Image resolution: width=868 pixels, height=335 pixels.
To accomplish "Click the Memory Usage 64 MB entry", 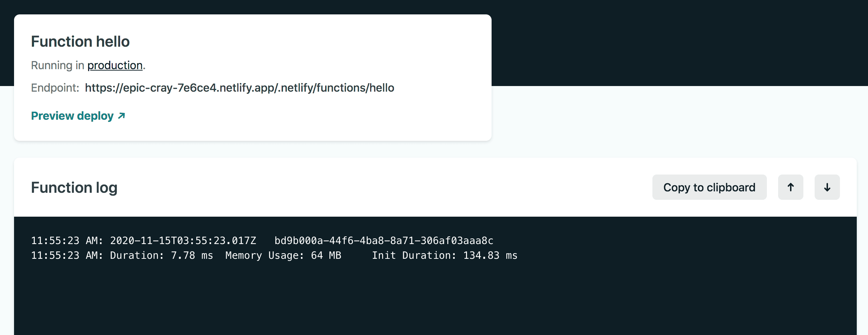I will pyautogui.click(x=283, y=256).
